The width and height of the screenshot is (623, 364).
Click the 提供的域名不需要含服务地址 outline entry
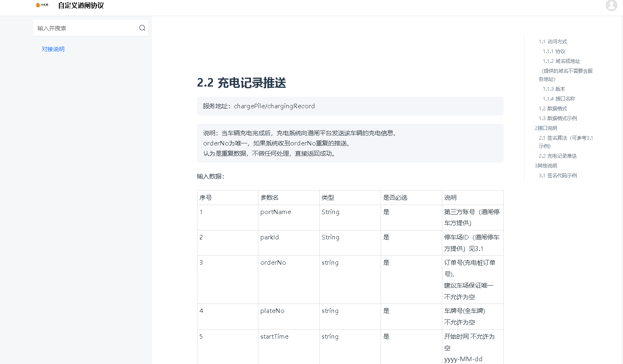pos(567,71)
